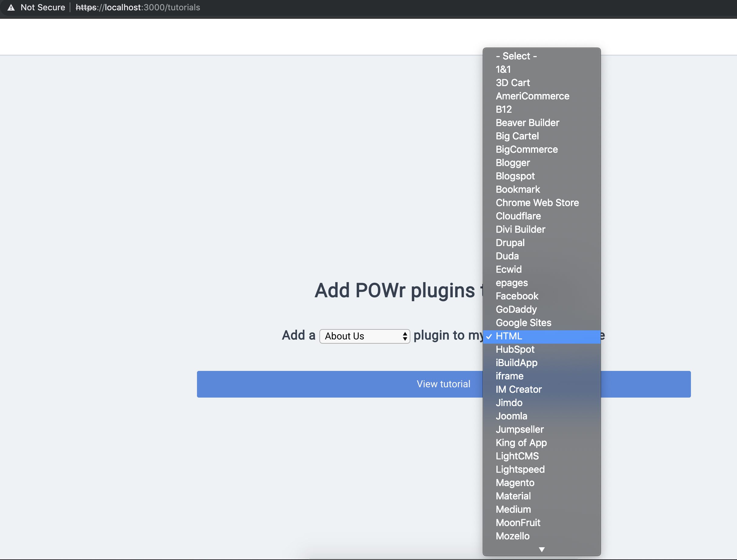Pick Mozello near the list bottom

512,536
